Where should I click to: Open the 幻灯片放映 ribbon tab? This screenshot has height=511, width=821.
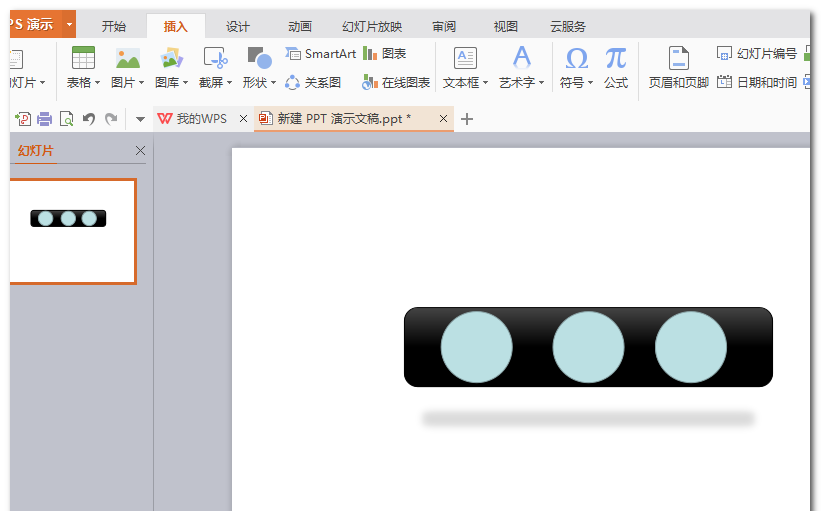tap(372, 26)
